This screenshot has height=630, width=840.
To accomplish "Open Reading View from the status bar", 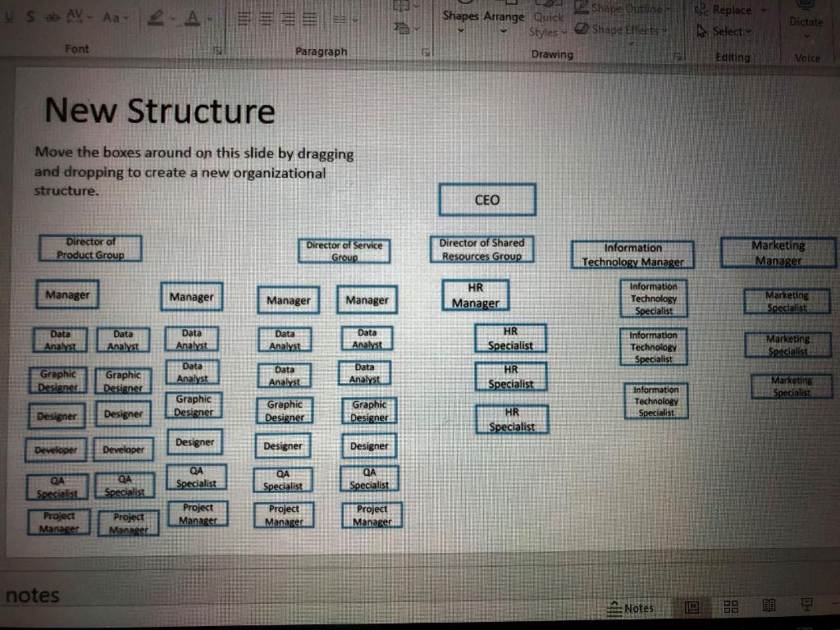I will [x=769, y=608].
